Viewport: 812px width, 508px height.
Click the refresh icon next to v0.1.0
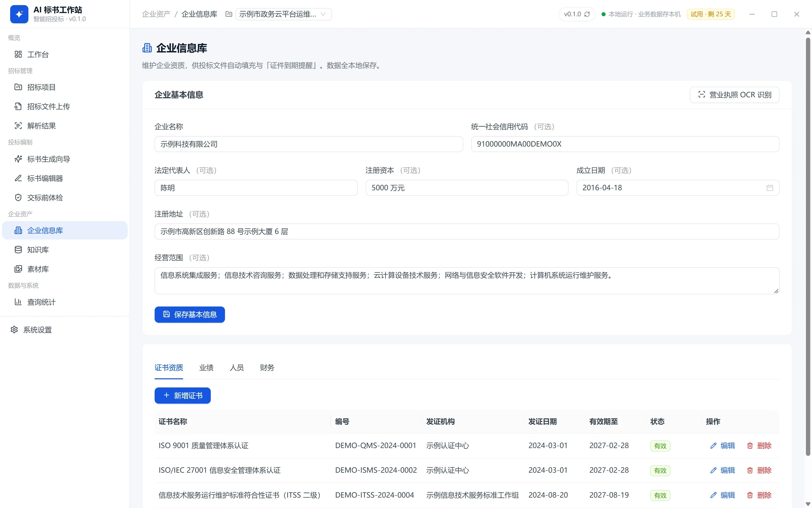[x=587, y=14]
